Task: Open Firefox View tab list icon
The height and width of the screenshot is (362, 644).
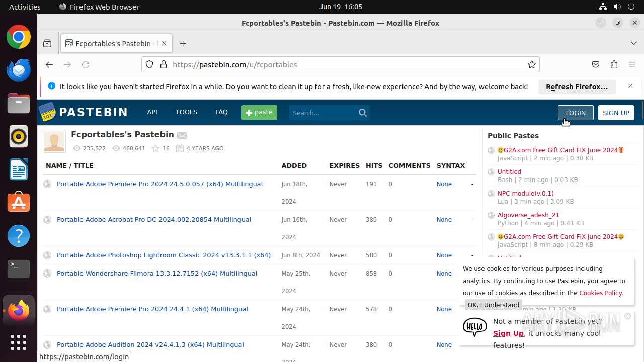Action: pos(47,44)
